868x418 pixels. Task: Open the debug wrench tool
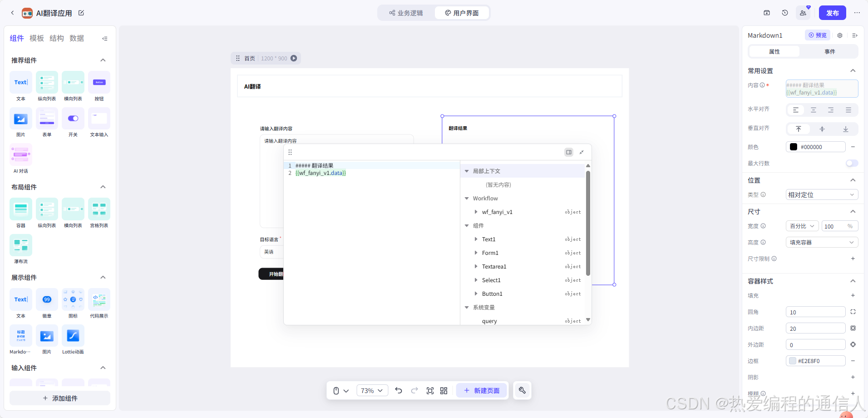coord(522,390)
